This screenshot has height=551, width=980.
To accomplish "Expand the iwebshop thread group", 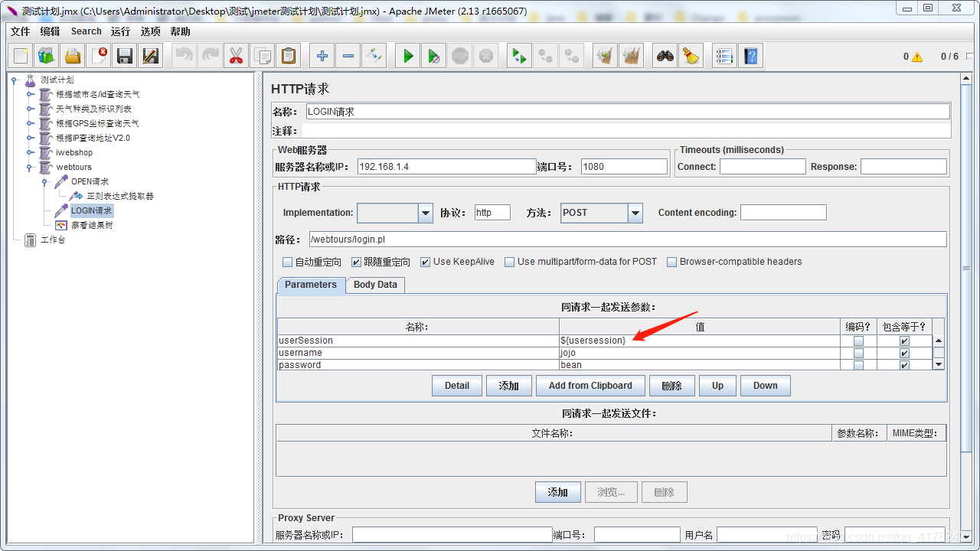I will 30,152.
